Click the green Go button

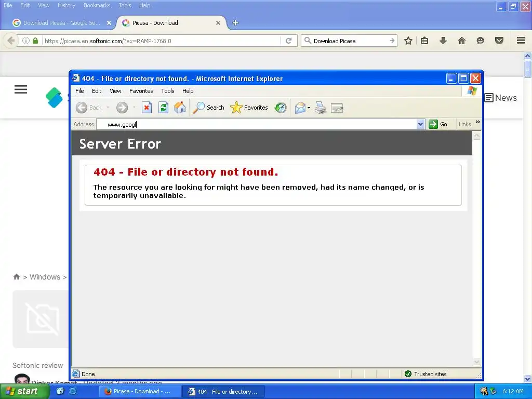click(x=437, y=124)
